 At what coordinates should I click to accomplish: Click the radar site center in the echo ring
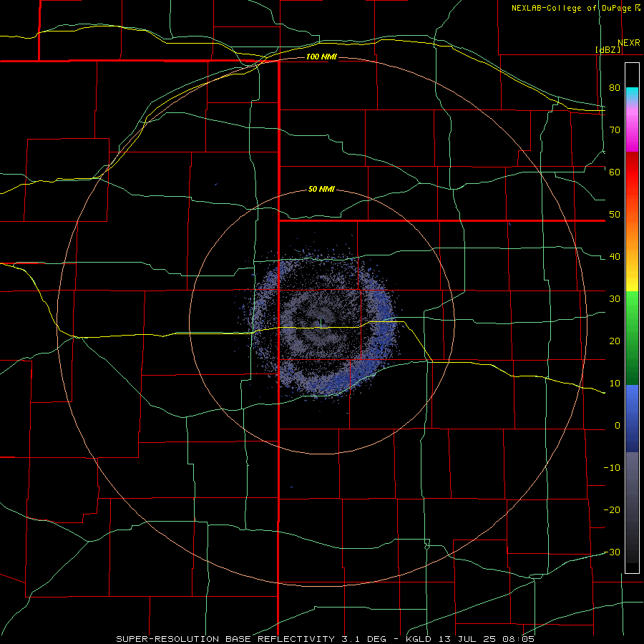click(x=321, y=322)
